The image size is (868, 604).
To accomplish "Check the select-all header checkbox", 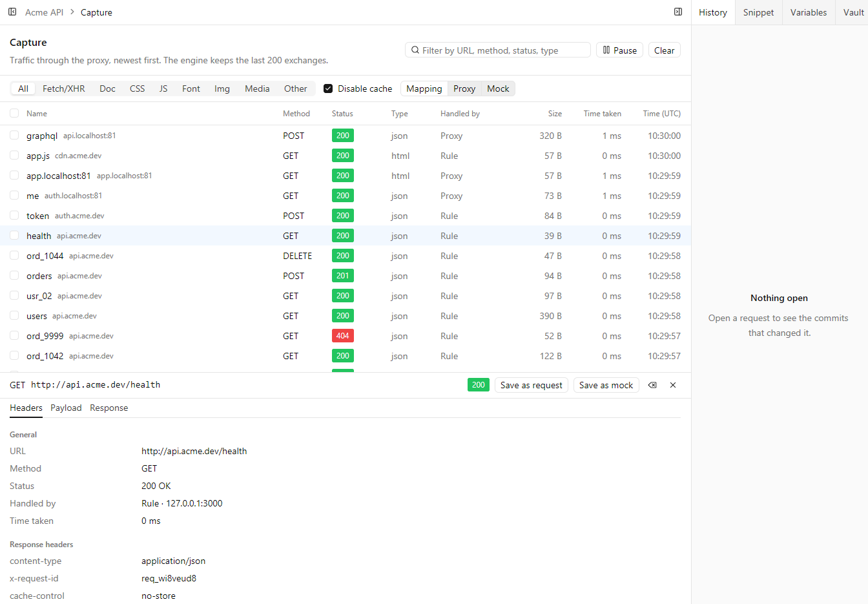I will 14,113.
